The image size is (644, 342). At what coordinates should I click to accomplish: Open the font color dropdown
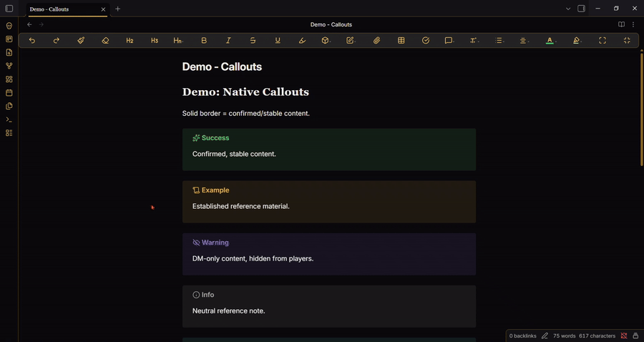[x=550, y=40]
